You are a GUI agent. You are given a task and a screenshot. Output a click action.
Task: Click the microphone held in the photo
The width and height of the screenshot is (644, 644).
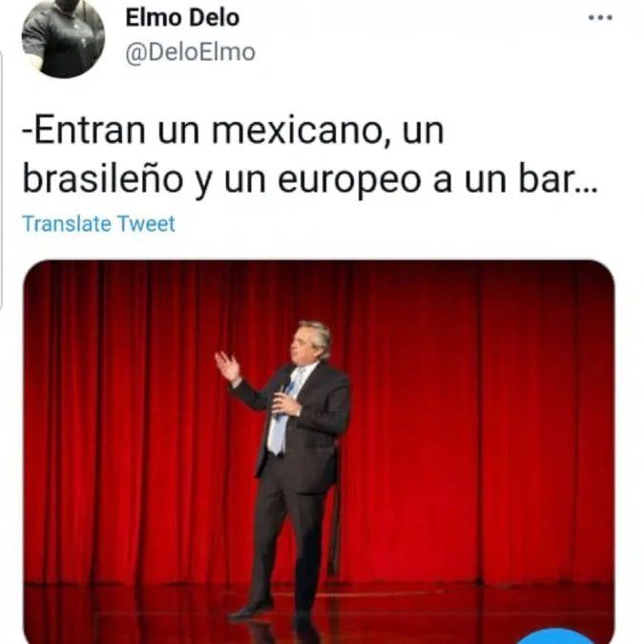285,385
